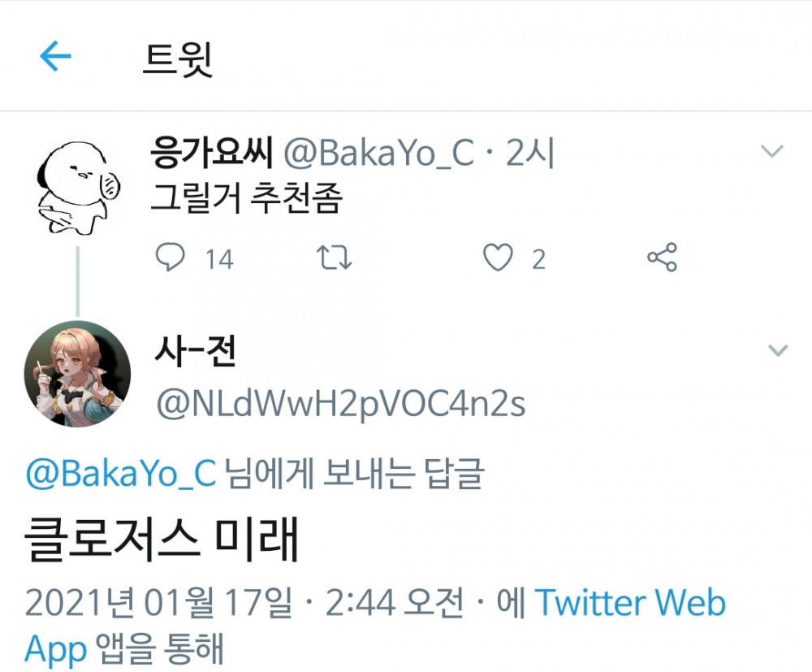
Task: Select the 클로저스 미래 reply text
Action: pos(162,540)
